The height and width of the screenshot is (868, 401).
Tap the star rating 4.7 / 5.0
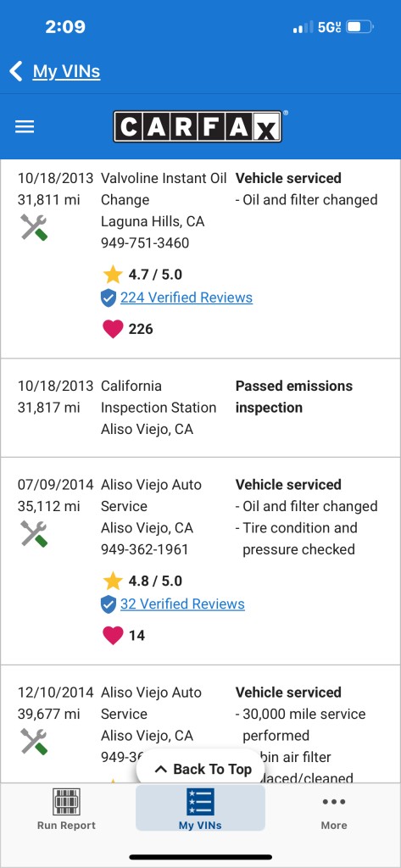(142, 274)
